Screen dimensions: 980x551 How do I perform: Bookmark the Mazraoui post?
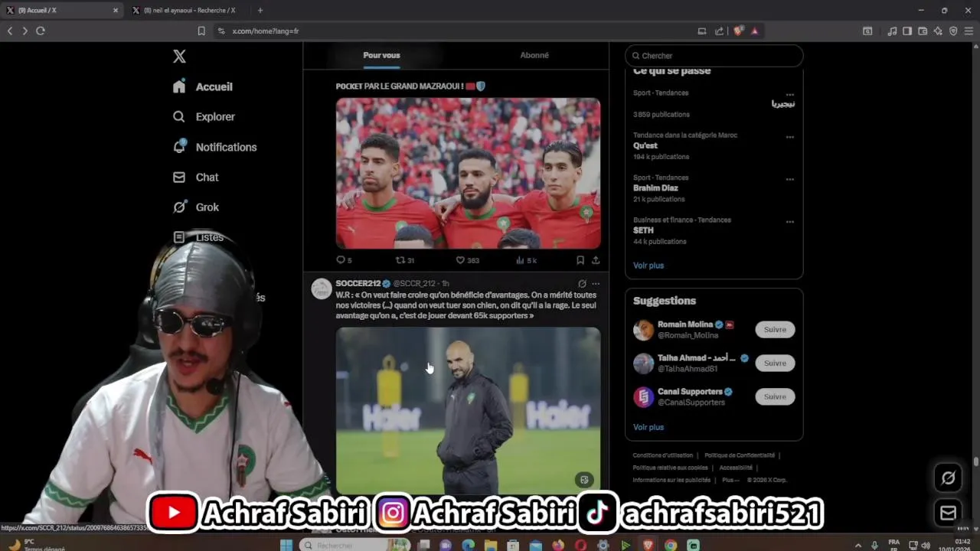click(x=580, y=260)
